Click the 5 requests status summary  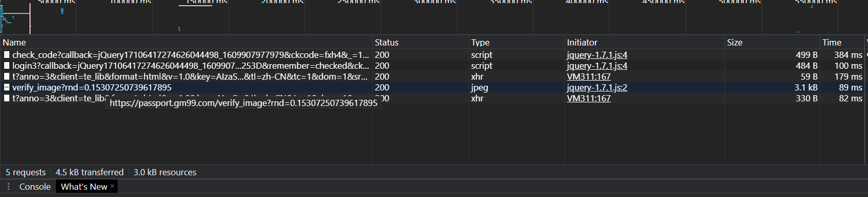tap(25, 172)
